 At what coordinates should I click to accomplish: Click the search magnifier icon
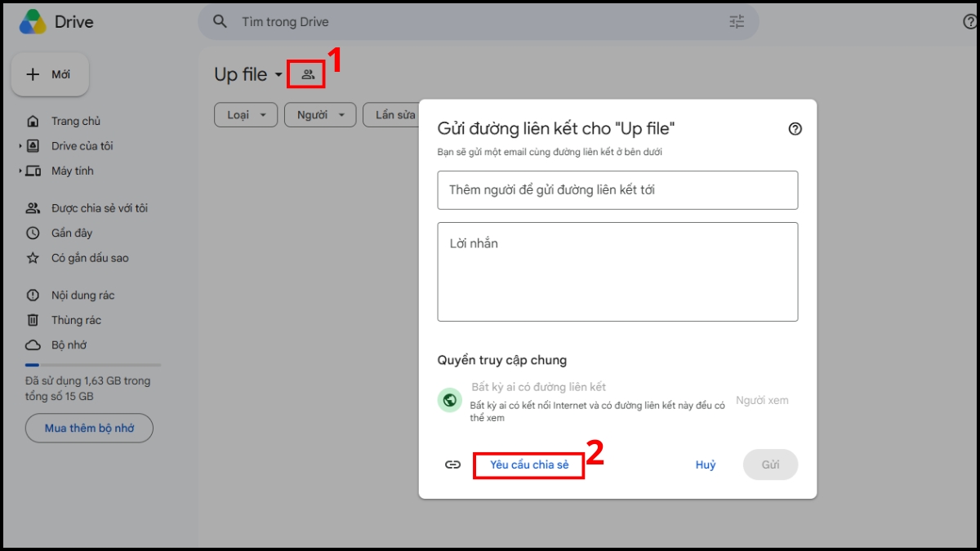pos(220,22)
